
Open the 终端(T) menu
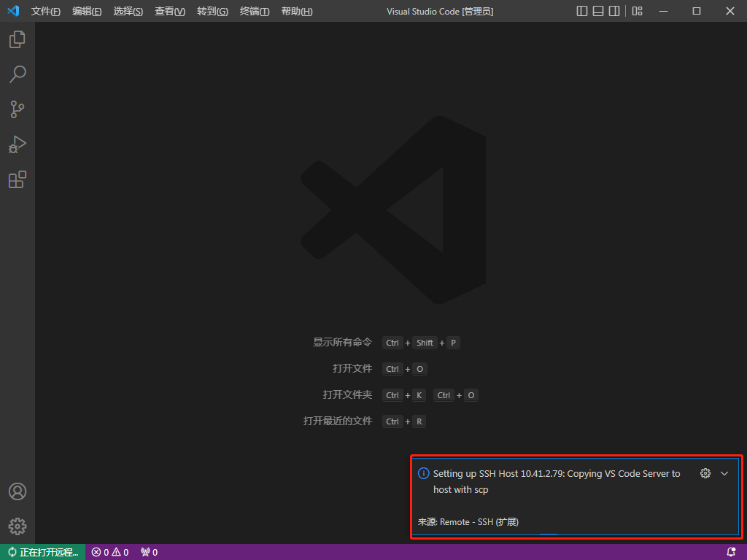click(x=255, y=12)
